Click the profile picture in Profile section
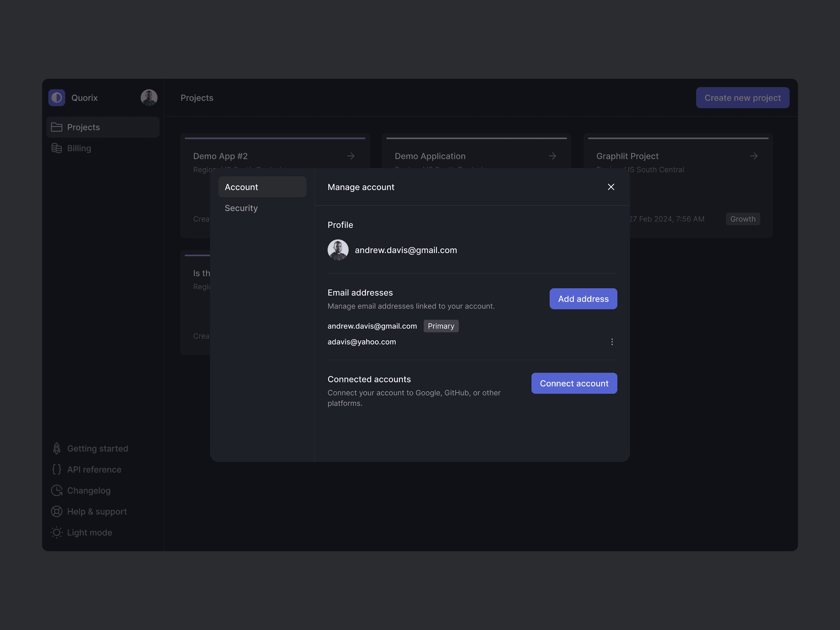840x630 pixels. (338, 250)
